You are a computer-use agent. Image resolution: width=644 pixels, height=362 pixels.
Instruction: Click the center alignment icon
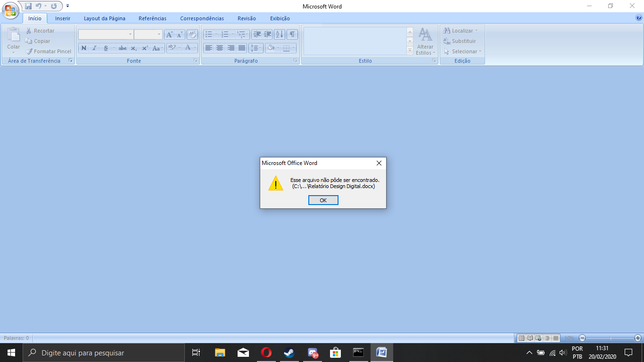pyautogui.click(x=220, y=48)
